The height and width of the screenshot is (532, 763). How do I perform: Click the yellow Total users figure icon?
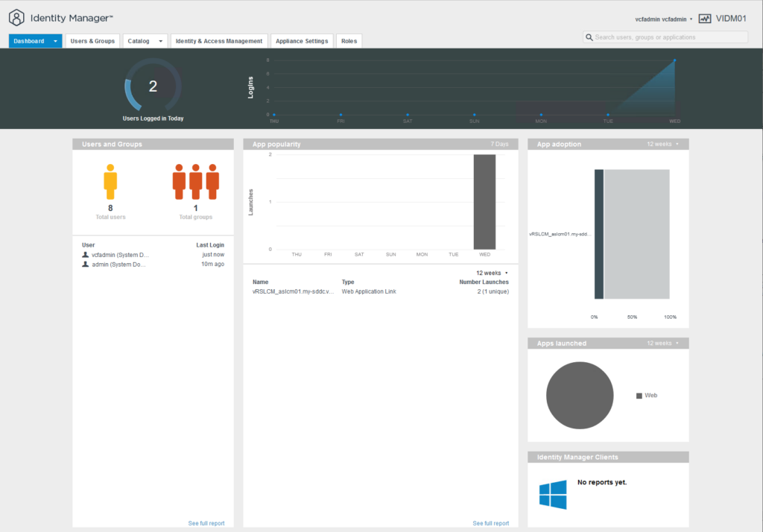click(x=110, y=182)
